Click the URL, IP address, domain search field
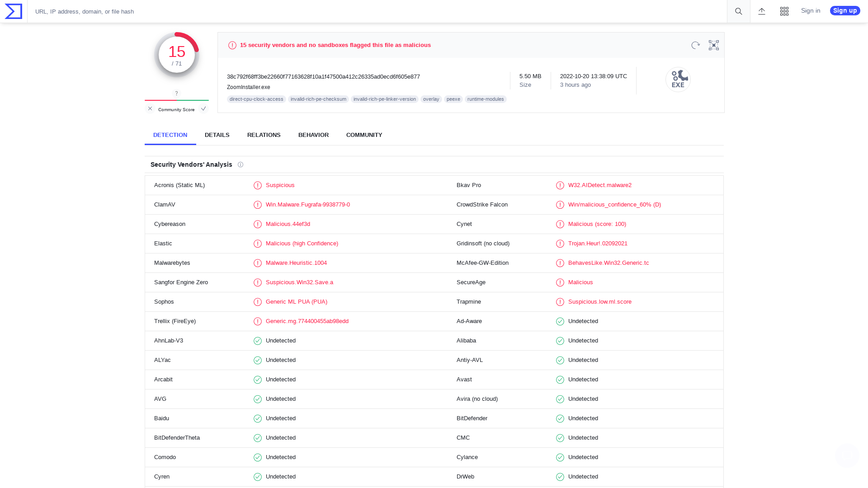 [x=181, y=11]
